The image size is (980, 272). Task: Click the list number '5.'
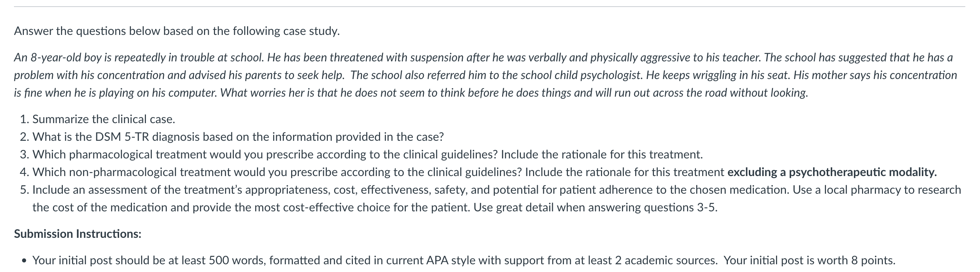pyautogui.click(x=25, y=189)
